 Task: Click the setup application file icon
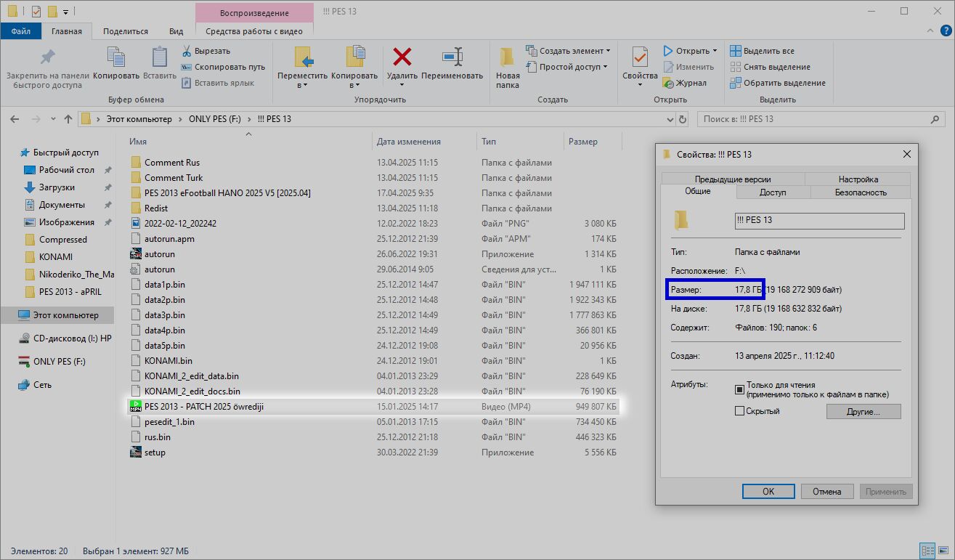pyautogui.click(x=136, y=452)
